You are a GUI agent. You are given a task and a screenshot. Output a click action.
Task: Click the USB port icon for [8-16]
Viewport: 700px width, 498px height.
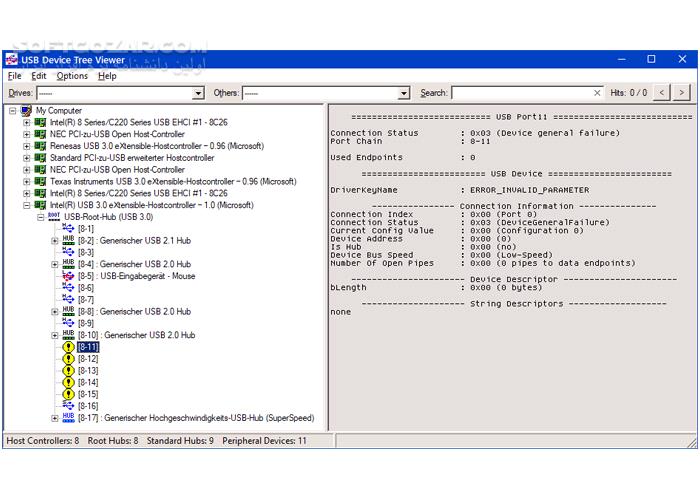(x=68, y=406)
